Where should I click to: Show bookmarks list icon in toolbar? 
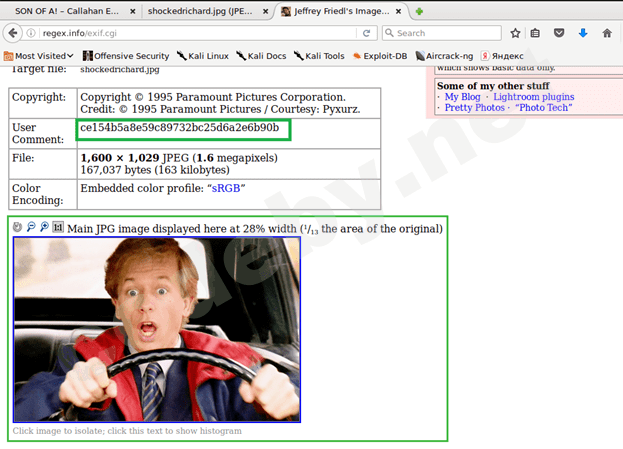click(535, 33)
